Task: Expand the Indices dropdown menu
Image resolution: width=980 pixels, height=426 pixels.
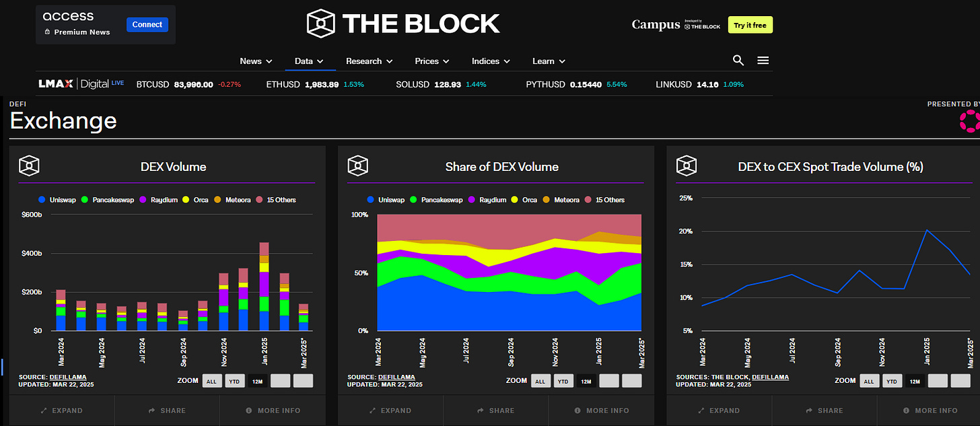Action: tap(491, 61)
